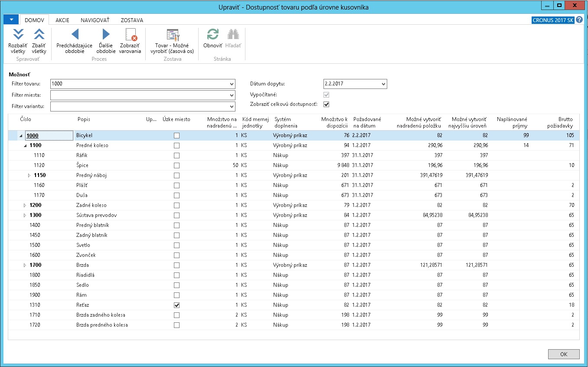This screenshot has height=367, width=588.
Task: Switch to the DOMOV tab
Action: [x=35, y=20]
